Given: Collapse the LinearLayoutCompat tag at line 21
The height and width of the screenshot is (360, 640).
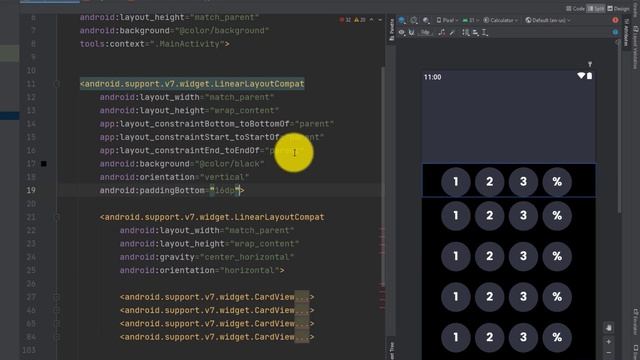Looking at the screenshot, I should click(57, 217).
